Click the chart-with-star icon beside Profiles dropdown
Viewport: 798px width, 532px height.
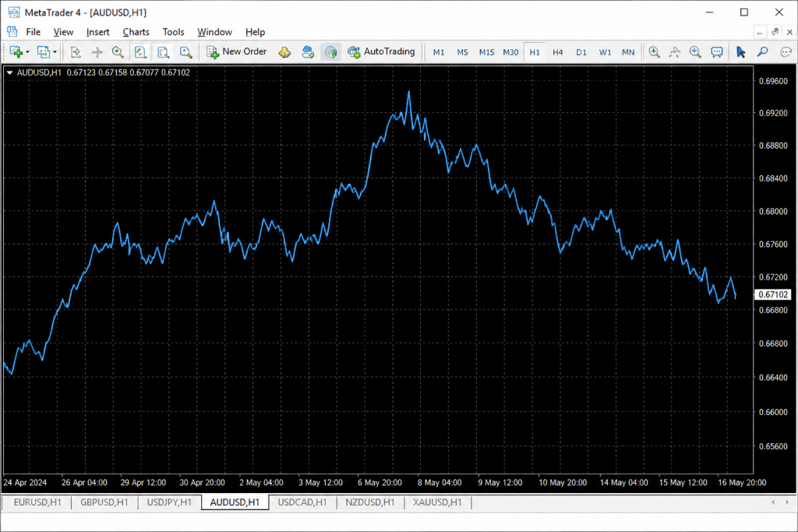coord(76,52)
